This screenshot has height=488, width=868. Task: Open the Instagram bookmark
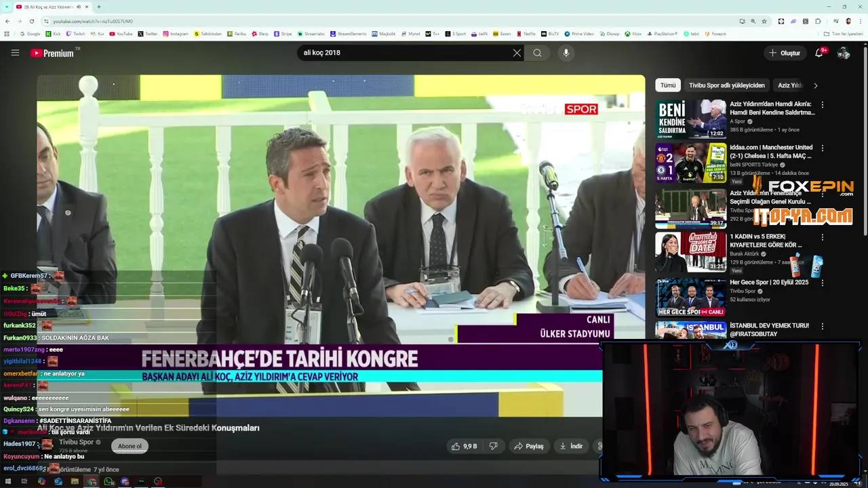pyautogui.click(x=175, y=33)
